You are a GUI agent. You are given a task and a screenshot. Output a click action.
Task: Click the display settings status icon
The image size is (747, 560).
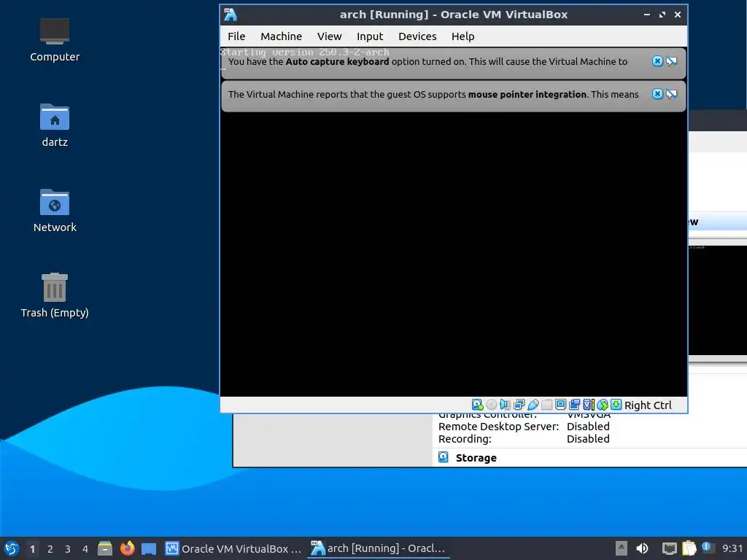560,405
